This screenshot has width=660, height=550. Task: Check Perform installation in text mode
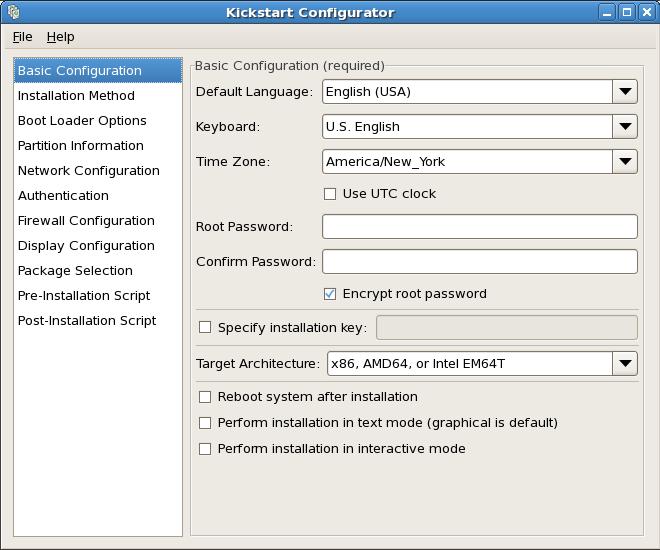(x=206, y=423)
